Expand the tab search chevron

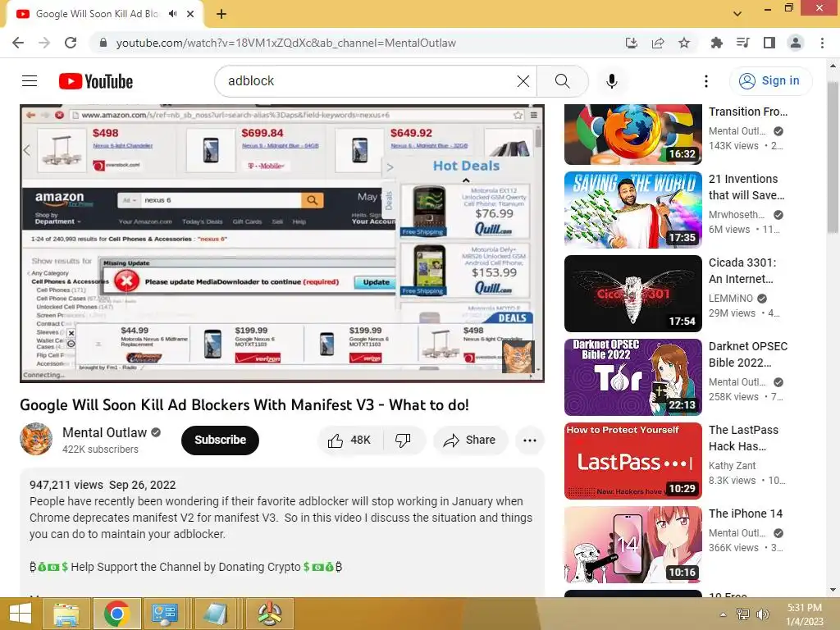point(737,14)
